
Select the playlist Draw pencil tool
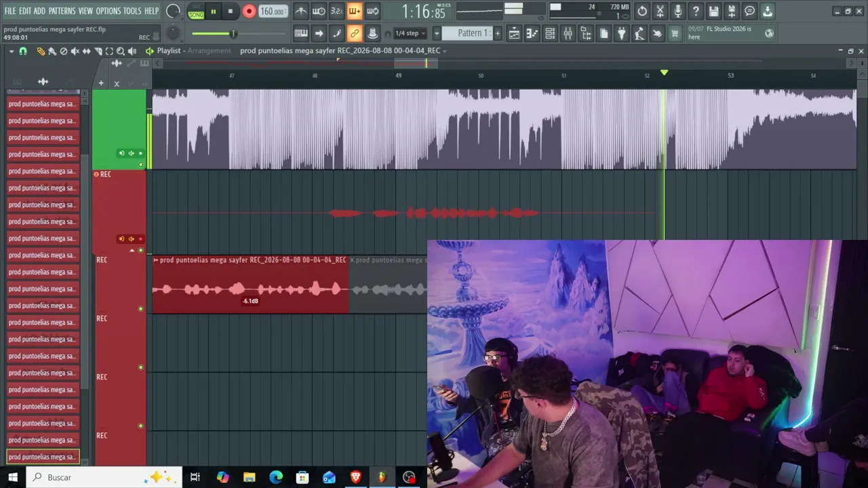[x=41, y=52]
